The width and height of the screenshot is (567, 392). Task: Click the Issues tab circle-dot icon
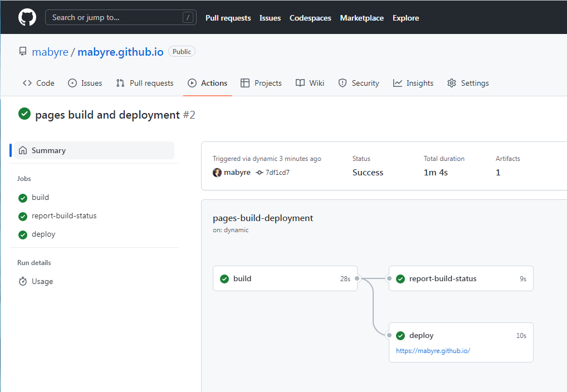tap(72, 83)
